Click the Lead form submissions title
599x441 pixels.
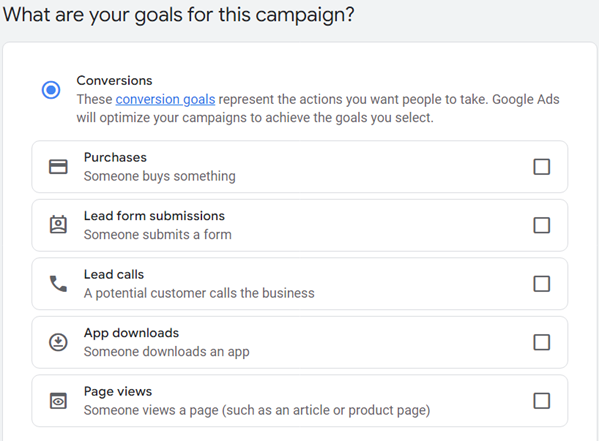(154, 216)
